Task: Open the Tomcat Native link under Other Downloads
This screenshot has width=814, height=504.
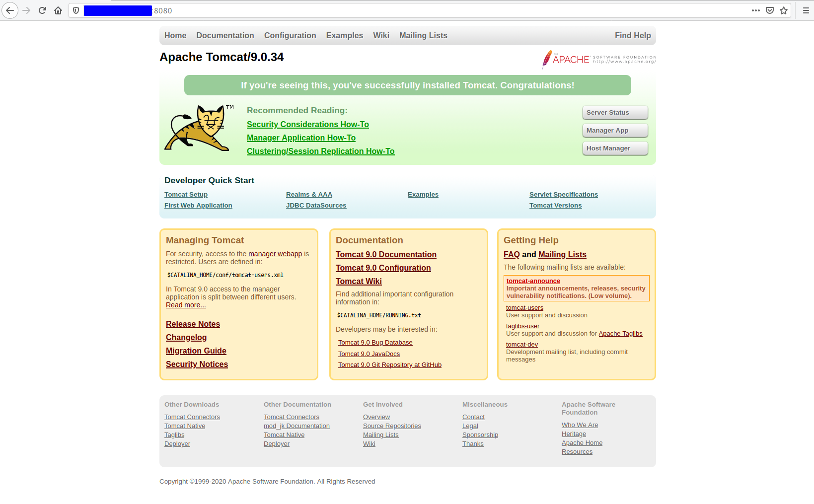Action: coord(185,426)
